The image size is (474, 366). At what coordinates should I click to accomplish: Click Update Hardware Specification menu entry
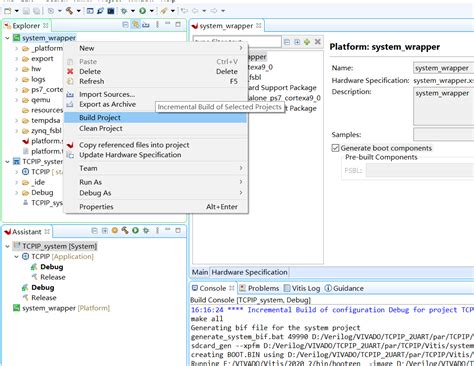pos(130,155)
